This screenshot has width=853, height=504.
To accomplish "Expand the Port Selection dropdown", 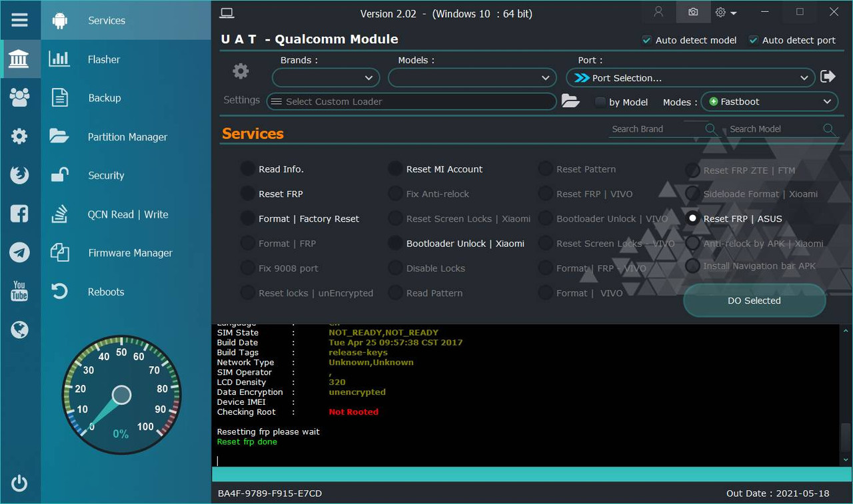I will [690, 77].
